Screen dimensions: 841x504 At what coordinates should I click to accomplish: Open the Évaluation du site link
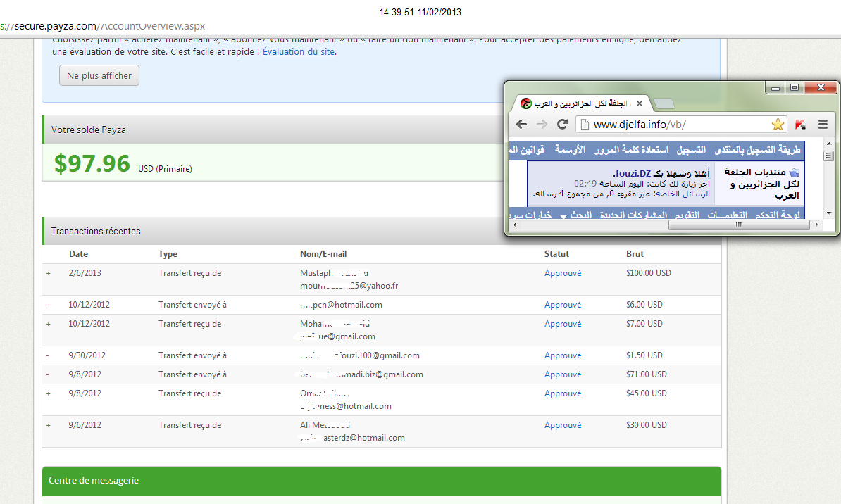298,52
